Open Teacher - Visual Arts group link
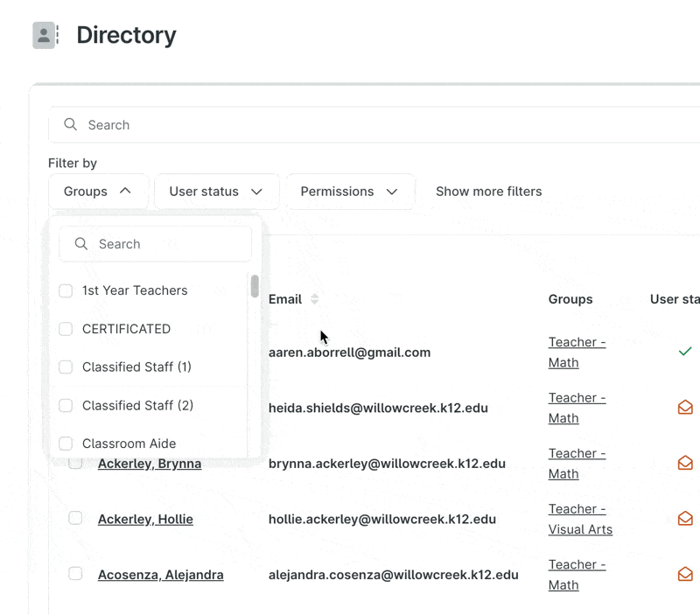Screen dimensions: 700x615 580,519
